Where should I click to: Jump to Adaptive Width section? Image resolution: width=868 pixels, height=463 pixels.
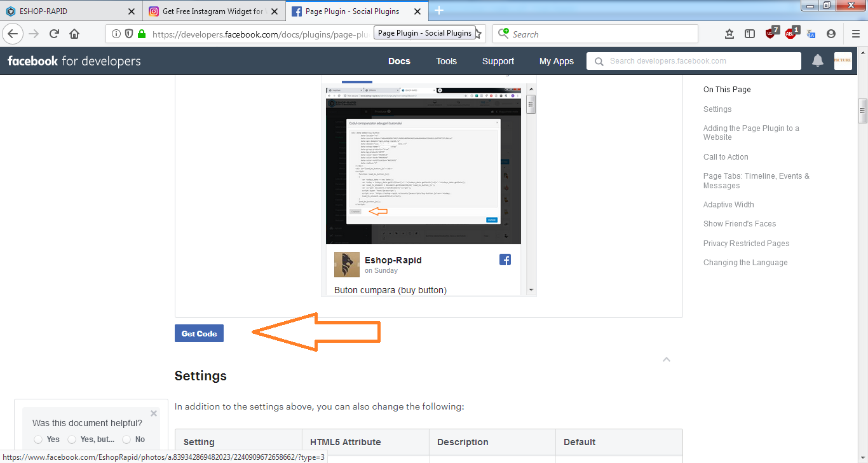(x=729, y=205)
